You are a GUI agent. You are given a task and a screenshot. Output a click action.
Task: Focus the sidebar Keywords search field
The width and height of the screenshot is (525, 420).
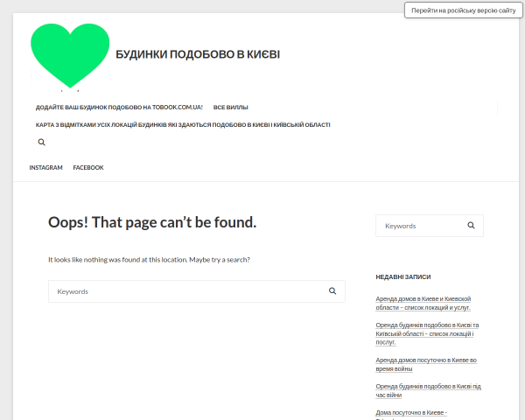click(x=421, y=226)
